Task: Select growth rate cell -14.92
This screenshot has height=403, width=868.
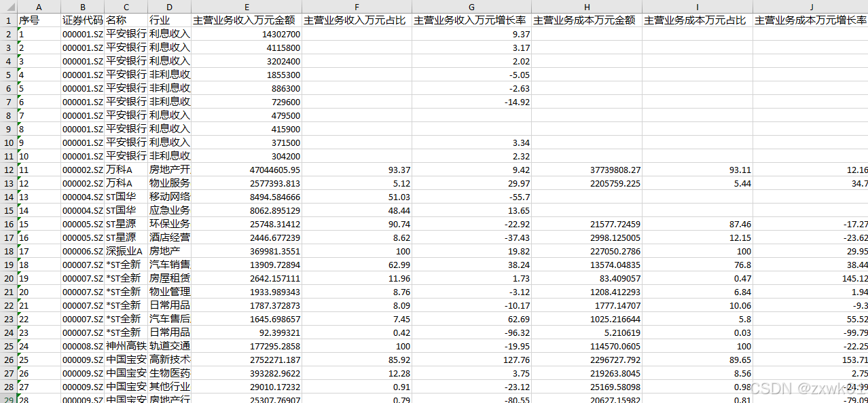Action: click(x=471, y=102)
